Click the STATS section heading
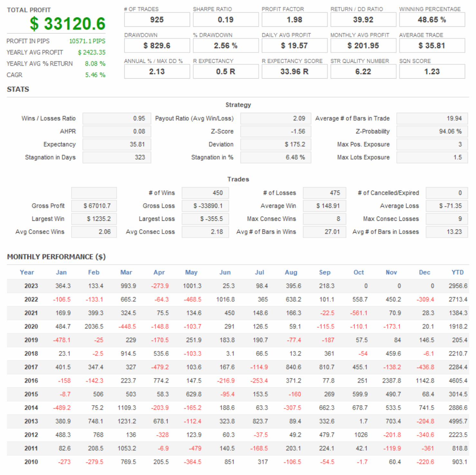476x475 pixels. (x=18, y=89)
